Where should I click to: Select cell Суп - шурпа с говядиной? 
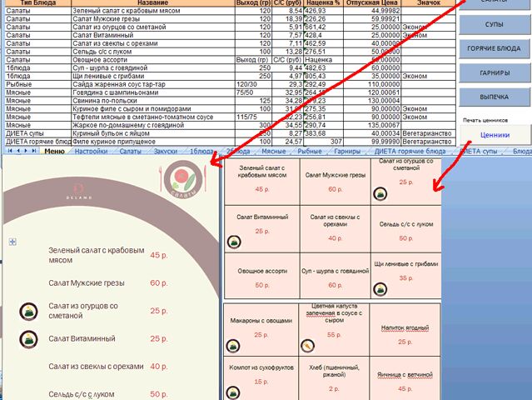[153, 67]
